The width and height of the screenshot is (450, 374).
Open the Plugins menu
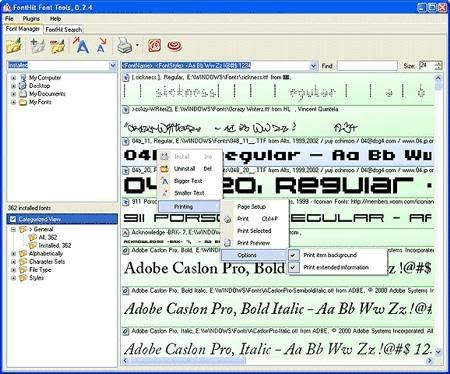31,19
